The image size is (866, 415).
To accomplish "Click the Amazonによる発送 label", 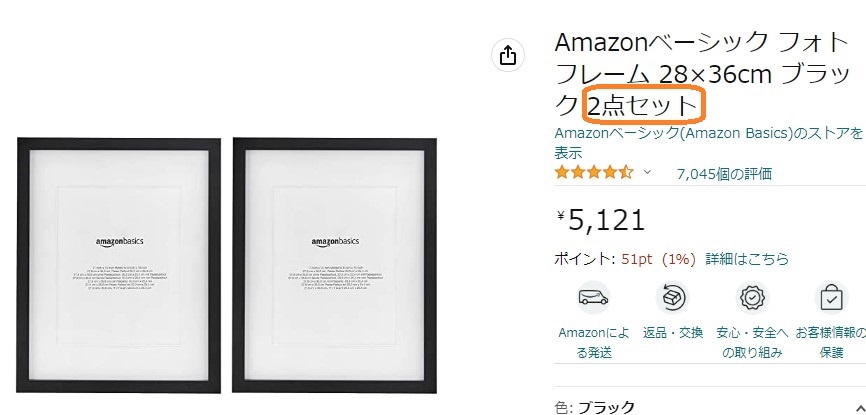I will (594, 342).
